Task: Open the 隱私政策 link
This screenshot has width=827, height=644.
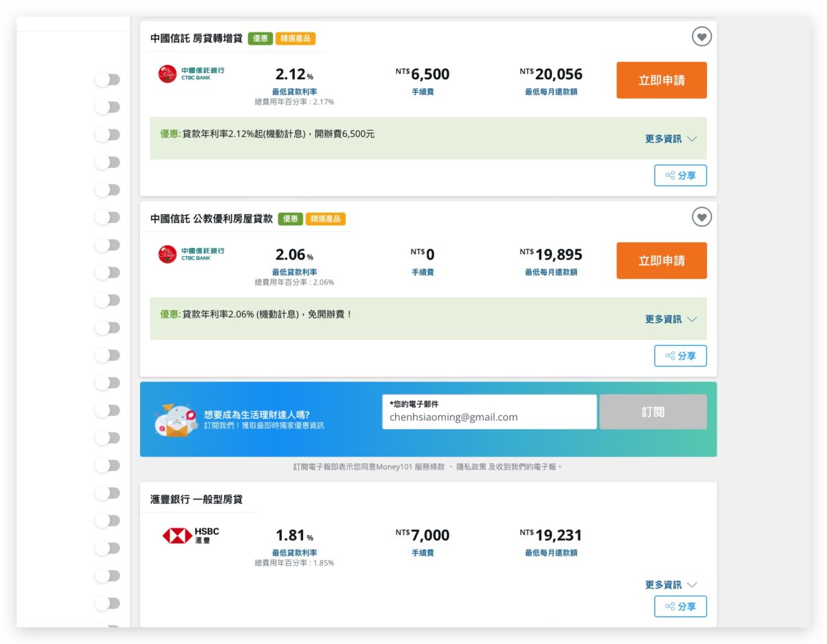Action: [x=470, y=467]
